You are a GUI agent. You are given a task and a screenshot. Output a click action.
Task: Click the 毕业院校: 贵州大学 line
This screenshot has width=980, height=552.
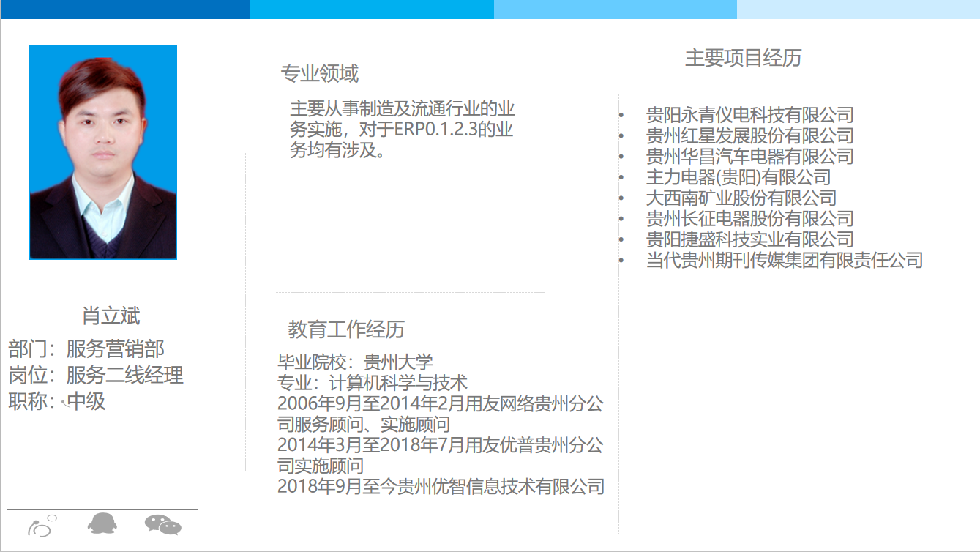tap(355, 362)
